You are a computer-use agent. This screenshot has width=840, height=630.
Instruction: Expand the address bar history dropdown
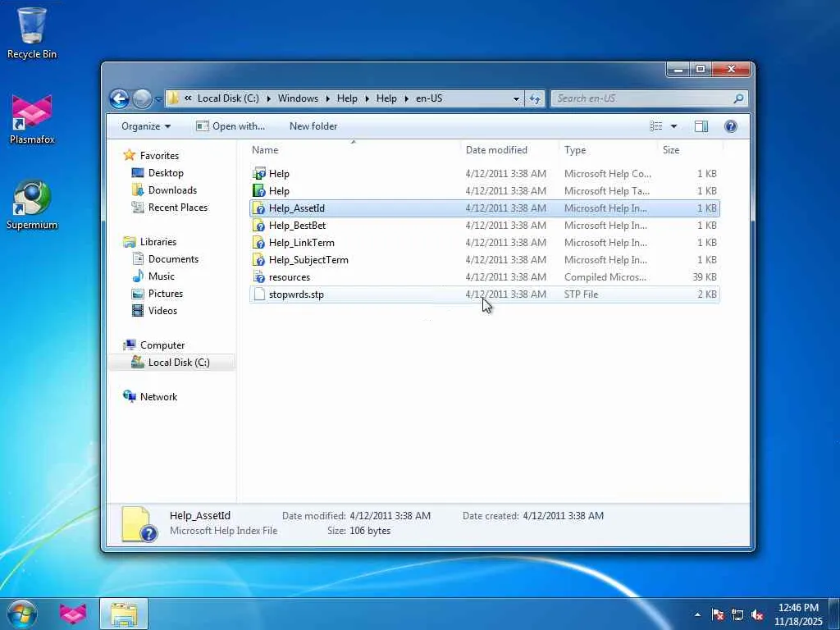[516, 98]
